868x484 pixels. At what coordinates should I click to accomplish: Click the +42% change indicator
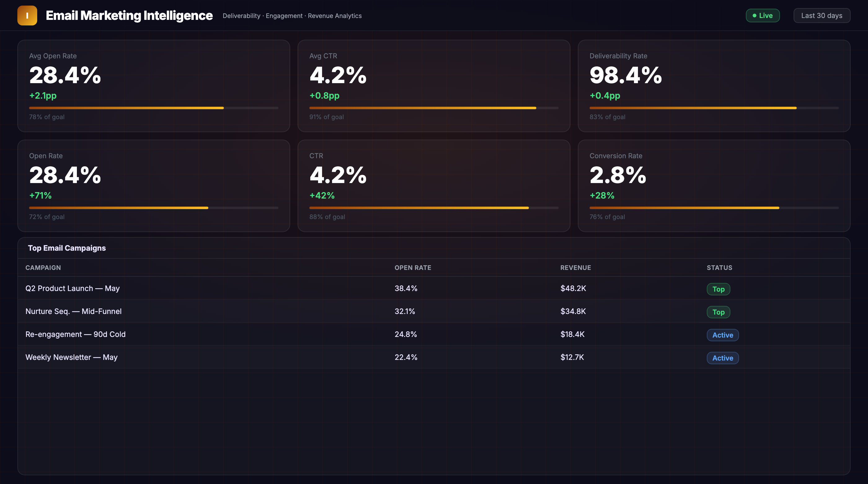pyautogui.click(x=322, y=195)
